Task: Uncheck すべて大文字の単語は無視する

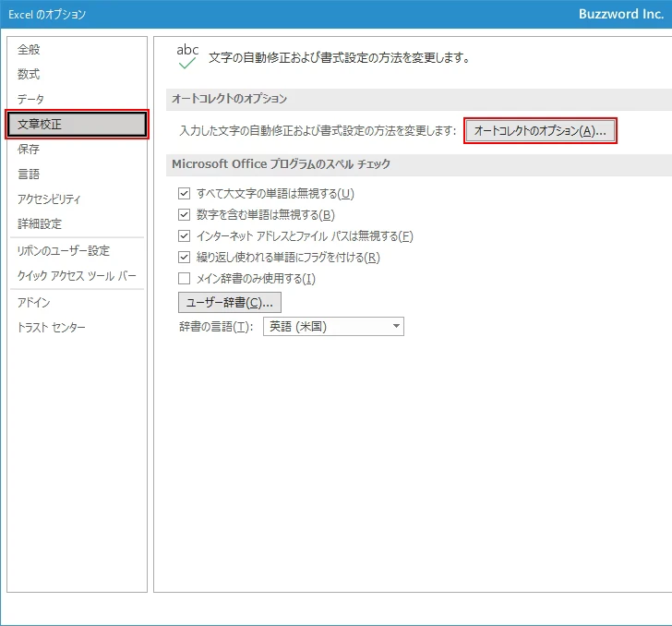Action: point(185,193)
